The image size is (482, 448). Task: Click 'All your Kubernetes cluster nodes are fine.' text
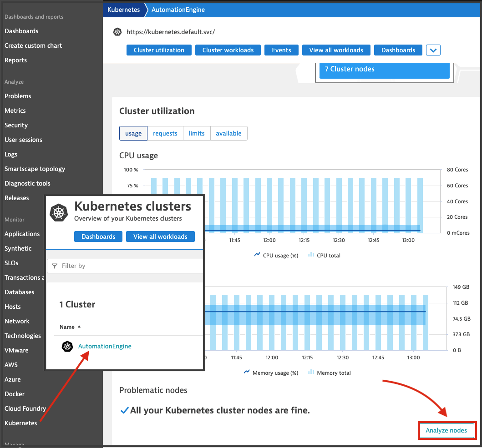click(220, 410)
